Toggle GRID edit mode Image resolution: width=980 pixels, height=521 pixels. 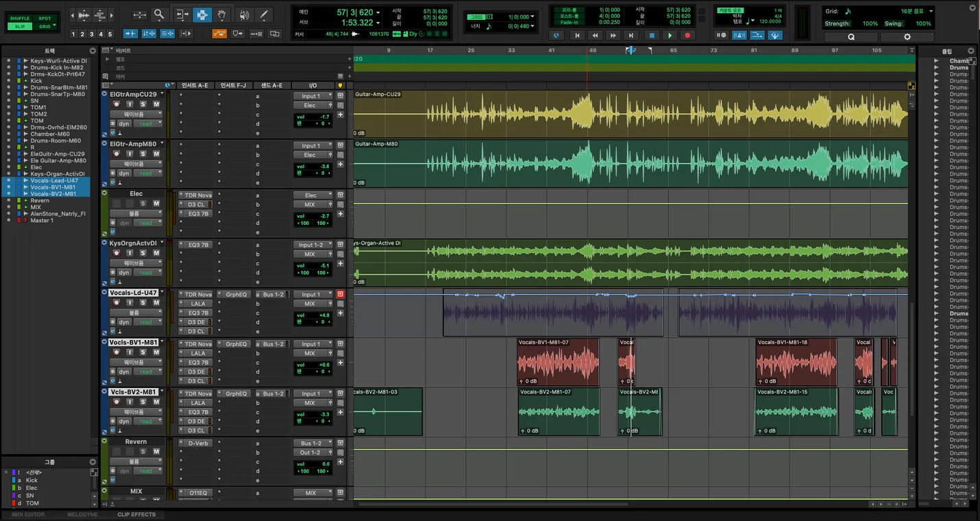coord(45,27)
